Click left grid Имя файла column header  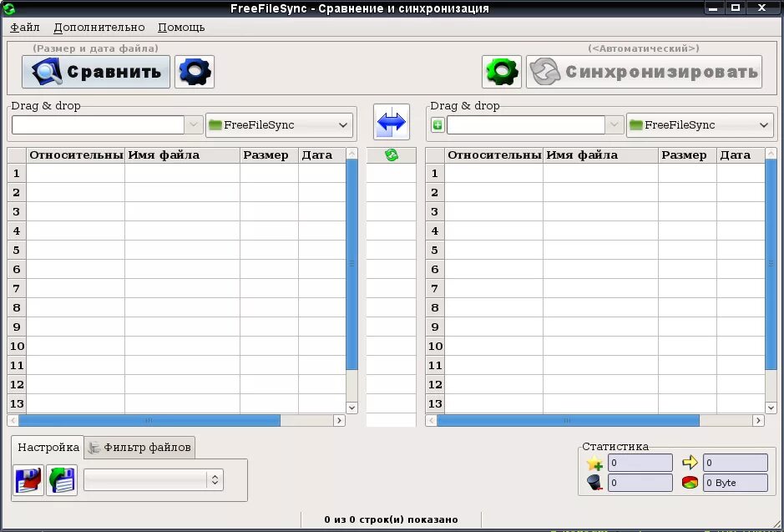click(x=183, y=155)
